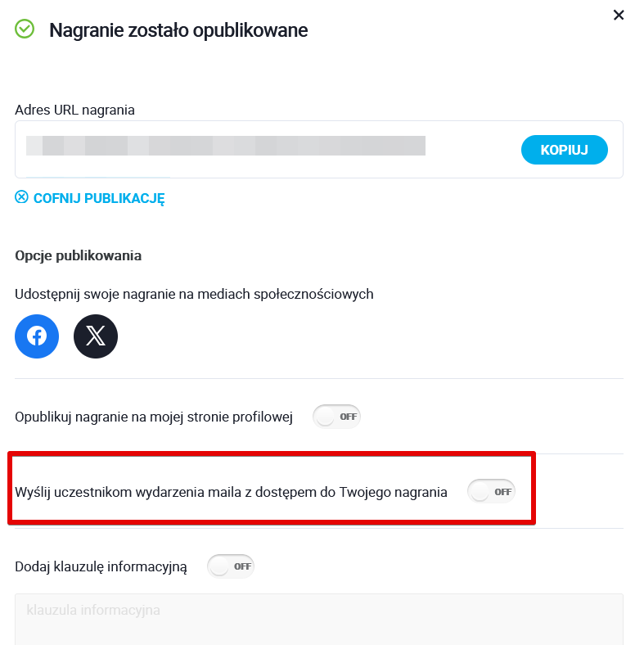Image resolution: width=644 pixels, height=645 pixels.
Task: Click heading Nagranie zostało opublikowane
Action: [178, 30]
